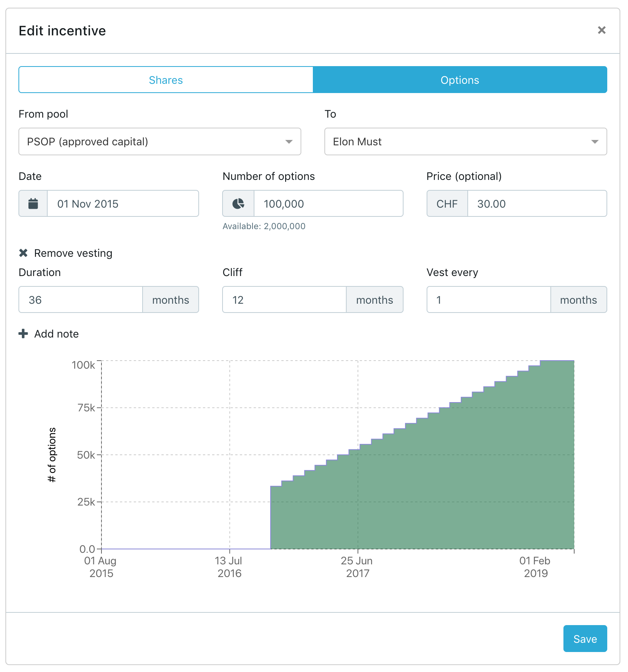
Task: Select the Cliff input showing 12
Action: coord(284,300)
